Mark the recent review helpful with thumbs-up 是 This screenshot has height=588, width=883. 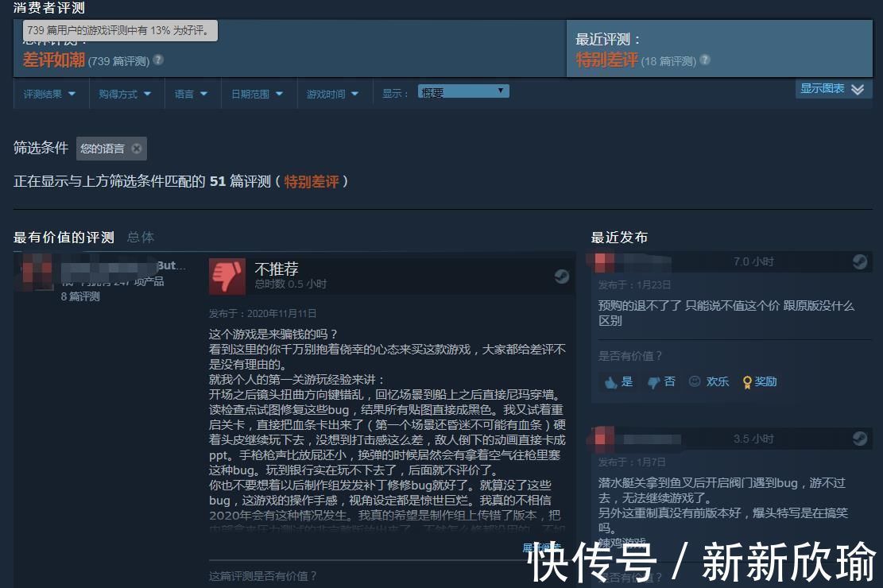click(618, 382)
